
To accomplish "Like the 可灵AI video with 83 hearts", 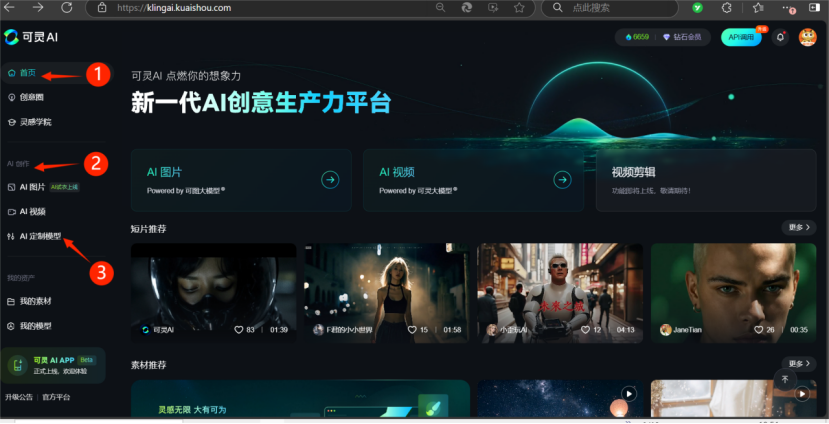I will point(238,329).
